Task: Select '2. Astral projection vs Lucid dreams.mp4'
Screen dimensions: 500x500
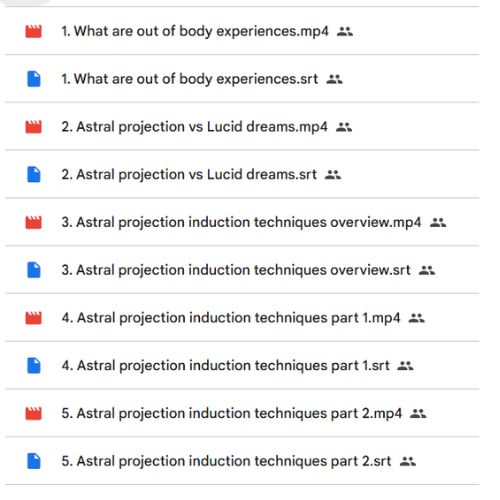Action: 194,127
